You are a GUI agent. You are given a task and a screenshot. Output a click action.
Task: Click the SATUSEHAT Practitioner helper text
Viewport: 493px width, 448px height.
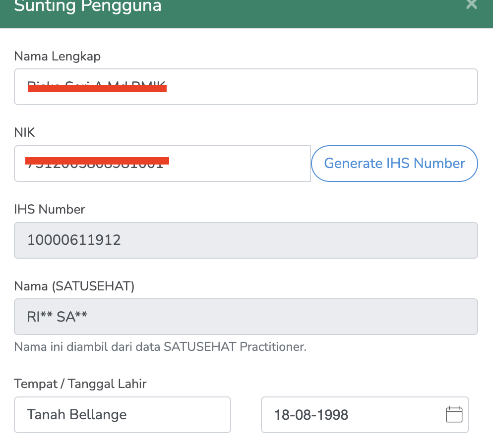coord(160,346)
